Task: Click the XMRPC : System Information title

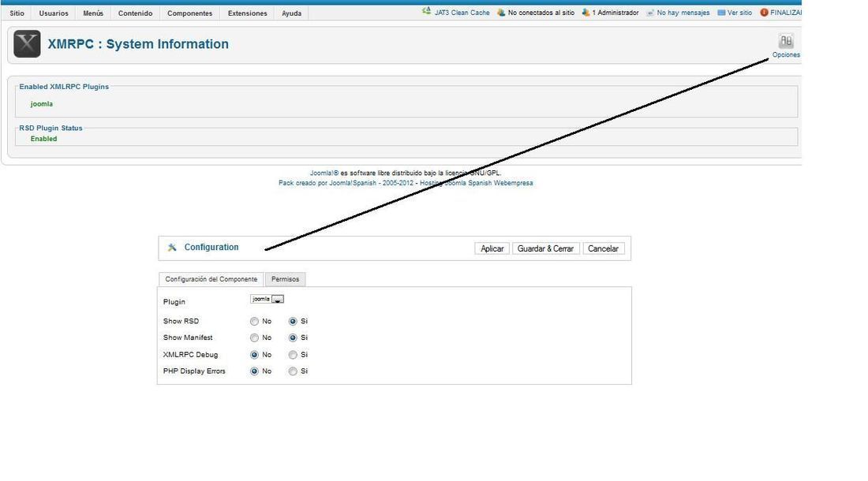Action: pyautogui.click(x=138, y=44)
